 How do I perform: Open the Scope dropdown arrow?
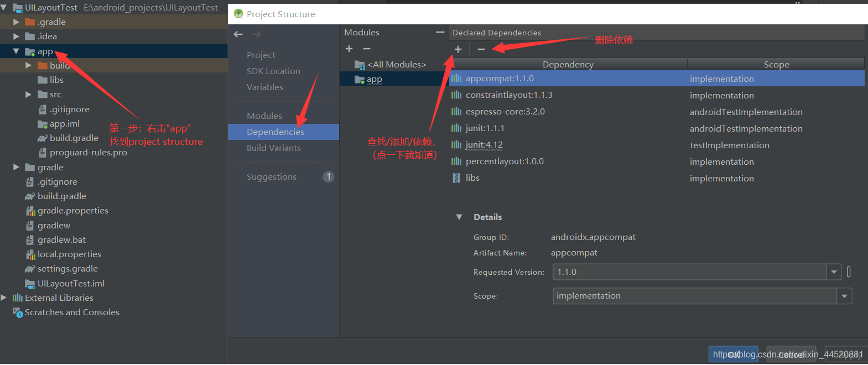pos(844,296)
